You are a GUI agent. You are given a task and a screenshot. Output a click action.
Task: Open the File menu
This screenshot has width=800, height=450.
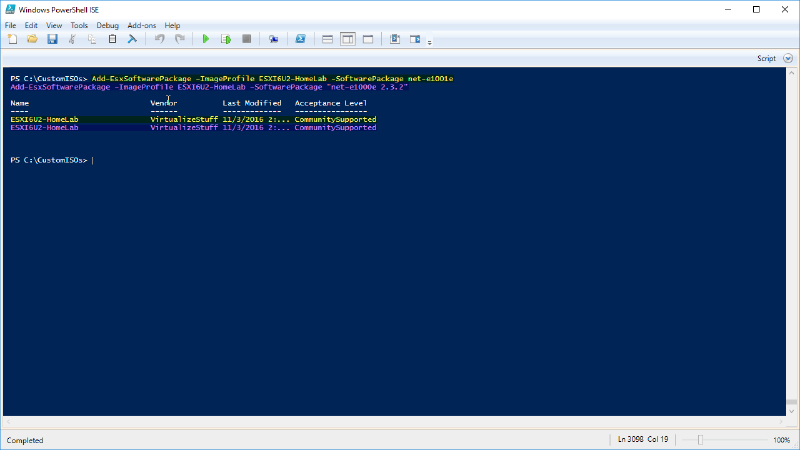coord(10,25)
